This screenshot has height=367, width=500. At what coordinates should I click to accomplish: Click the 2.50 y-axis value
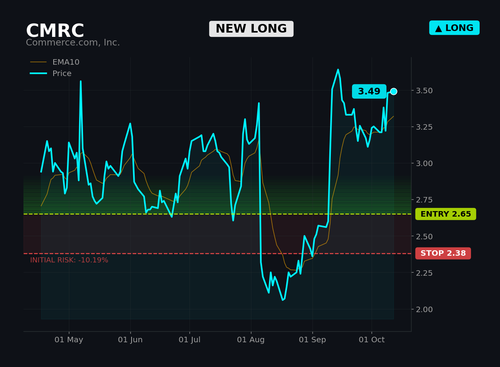[x=424, y=237]
